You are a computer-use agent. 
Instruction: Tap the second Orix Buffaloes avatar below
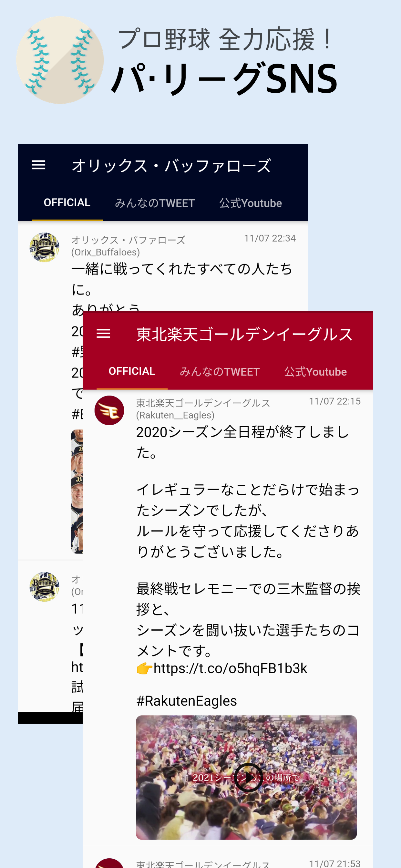point(44,587)
